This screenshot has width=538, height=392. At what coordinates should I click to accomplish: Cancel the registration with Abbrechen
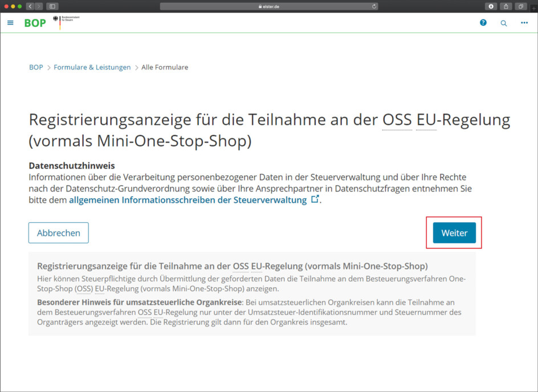[58, 232]
